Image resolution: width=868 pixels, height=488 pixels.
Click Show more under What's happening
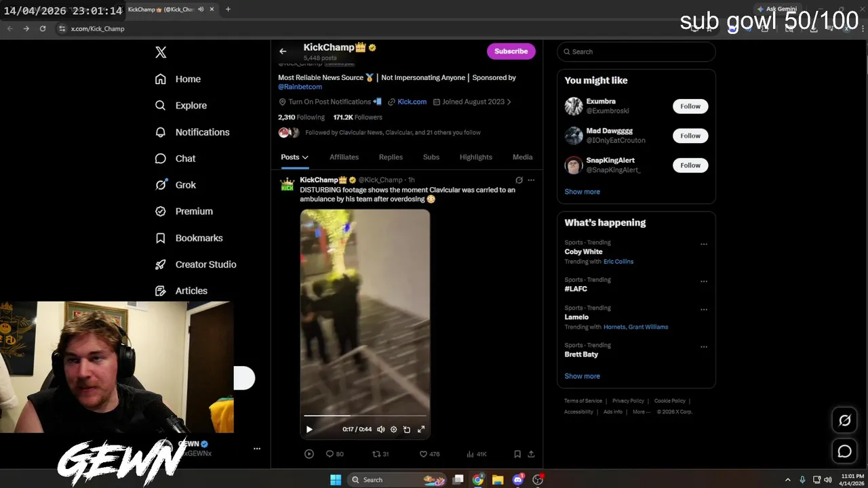click(582, 376)
